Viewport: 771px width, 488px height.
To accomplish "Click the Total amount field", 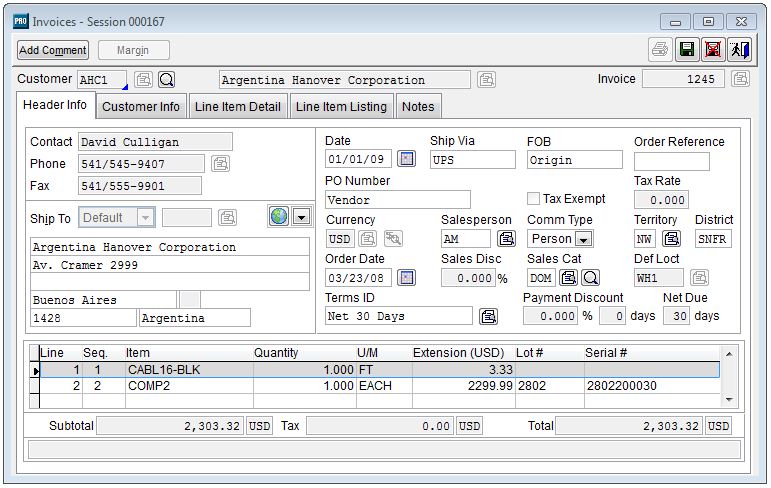I will click(x=629, y=426).
